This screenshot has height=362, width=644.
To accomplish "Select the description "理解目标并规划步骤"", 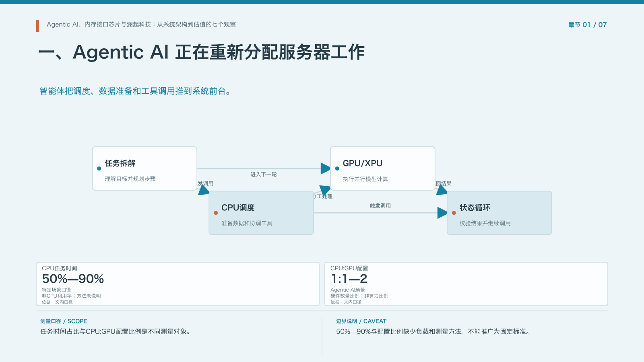I will [130, 179].
